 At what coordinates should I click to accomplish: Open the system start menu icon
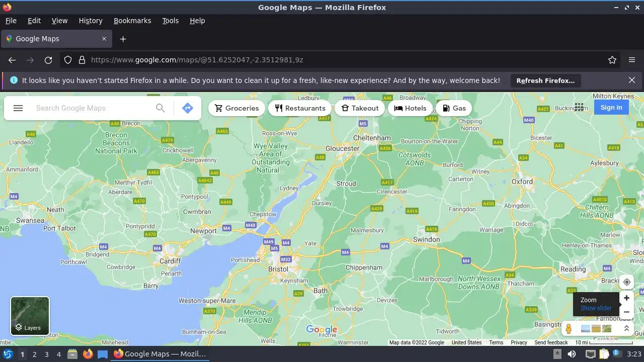pos(8,354)
